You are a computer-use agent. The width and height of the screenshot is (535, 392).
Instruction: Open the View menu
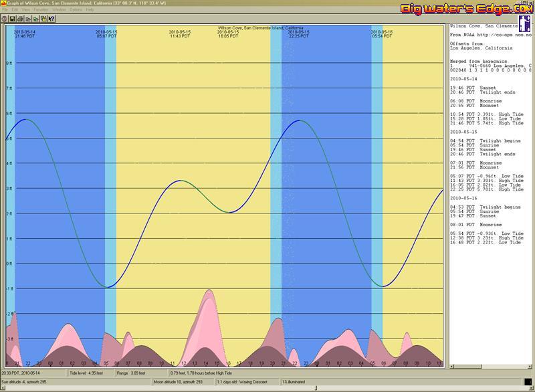pos(25,11)
